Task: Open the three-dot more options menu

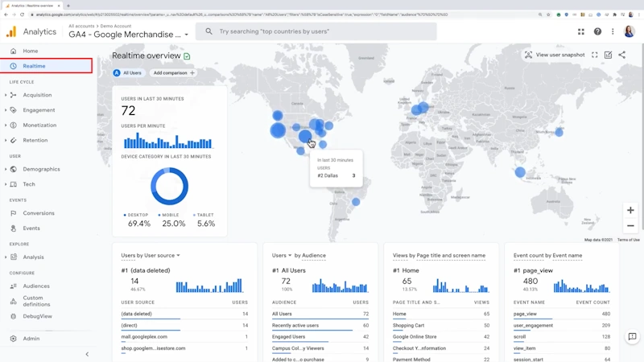Action: point(613,31)
